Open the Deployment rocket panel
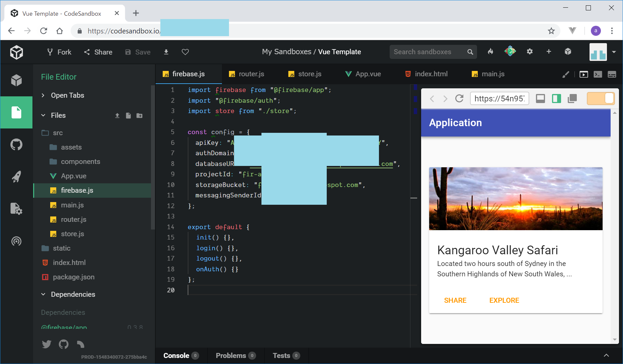623x364 pixels. 16,177
